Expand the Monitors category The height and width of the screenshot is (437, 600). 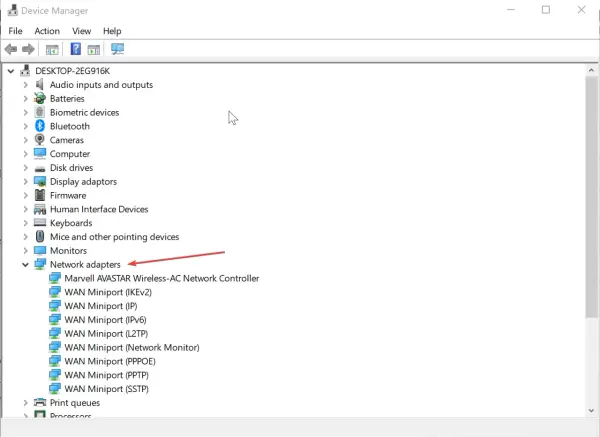(25, 251)
